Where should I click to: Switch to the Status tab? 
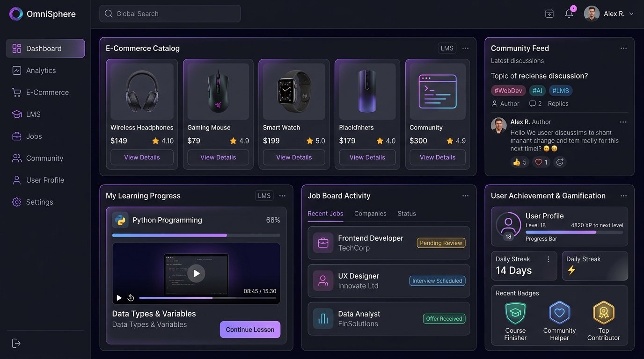[407, 214]
